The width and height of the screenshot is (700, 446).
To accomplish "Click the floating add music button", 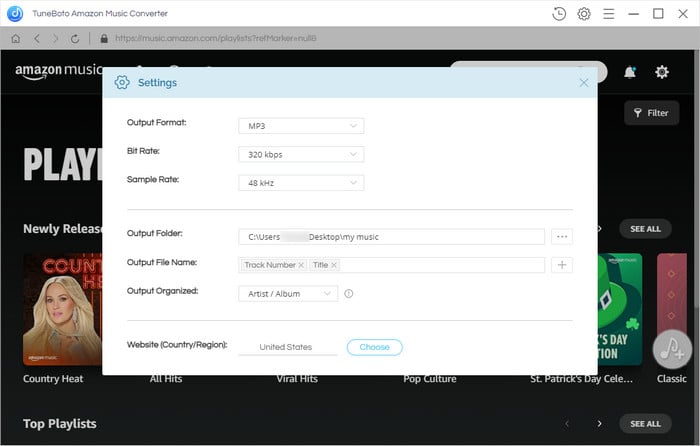I will pos(672,350).
